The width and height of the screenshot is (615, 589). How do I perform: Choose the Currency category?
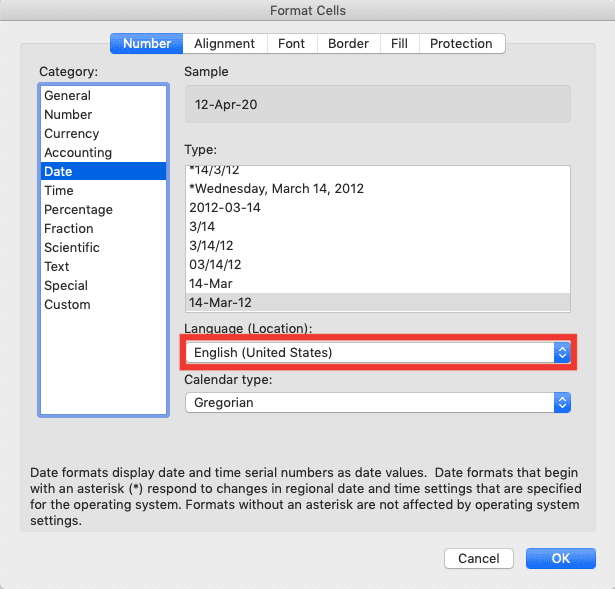[x=104, y=133]
